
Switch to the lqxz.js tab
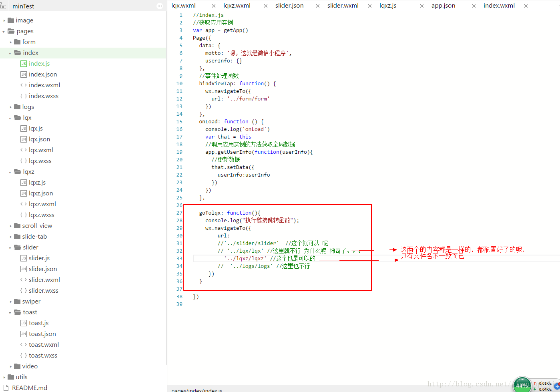[x=387, y=6]
